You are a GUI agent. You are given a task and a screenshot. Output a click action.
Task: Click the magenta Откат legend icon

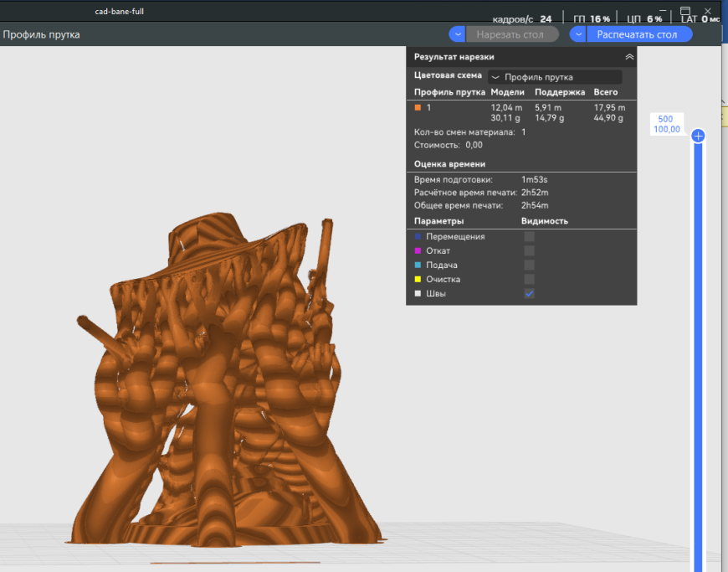point(418,250)
